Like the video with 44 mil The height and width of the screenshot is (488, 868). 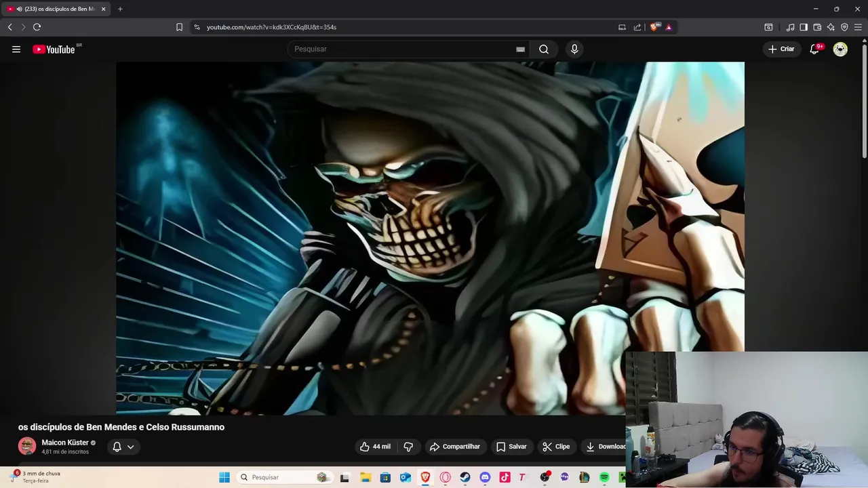pyautogui.click(x=375, y=447)
